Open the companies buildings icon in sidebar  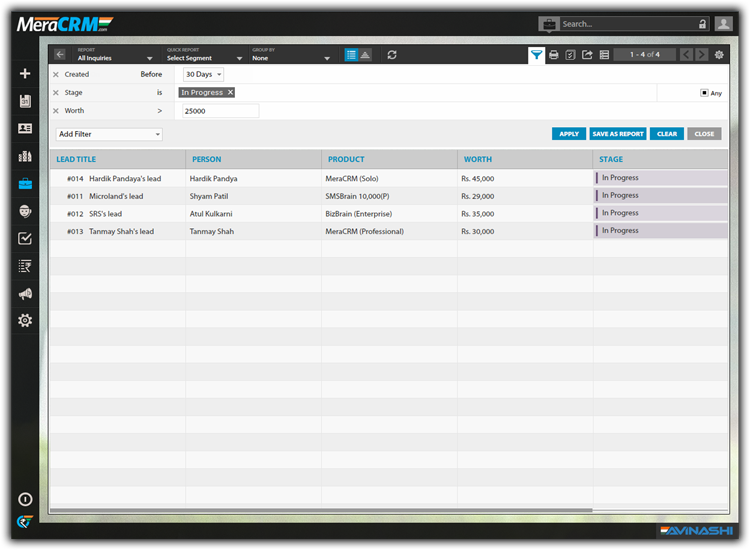coord(25,156)
